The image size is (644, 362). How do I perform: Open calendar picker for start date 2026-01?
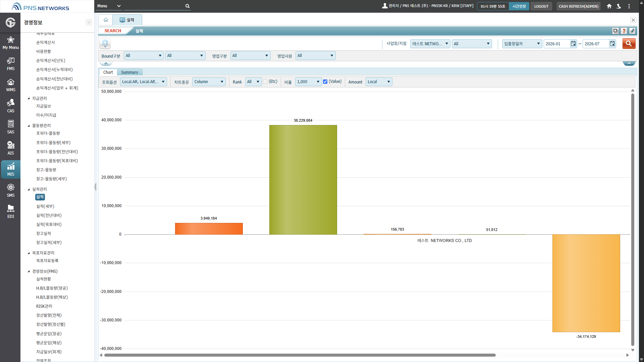[x=573, y=44]
